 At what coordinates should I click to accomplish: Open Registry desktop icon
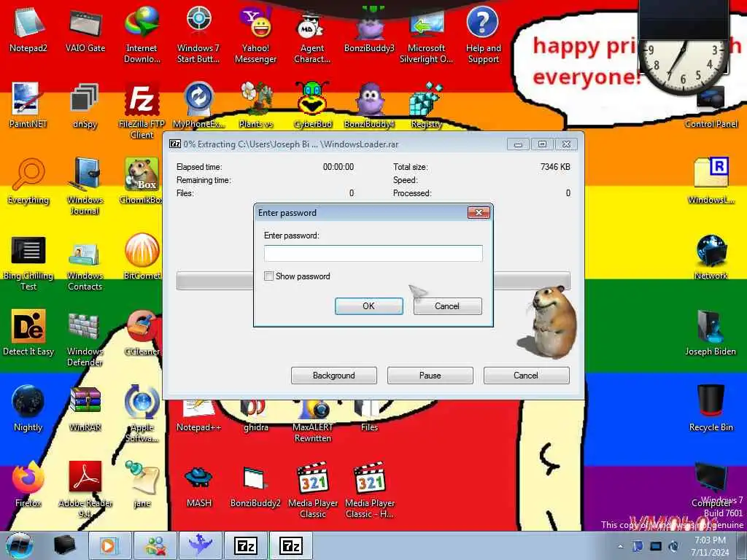pos(426,106)
